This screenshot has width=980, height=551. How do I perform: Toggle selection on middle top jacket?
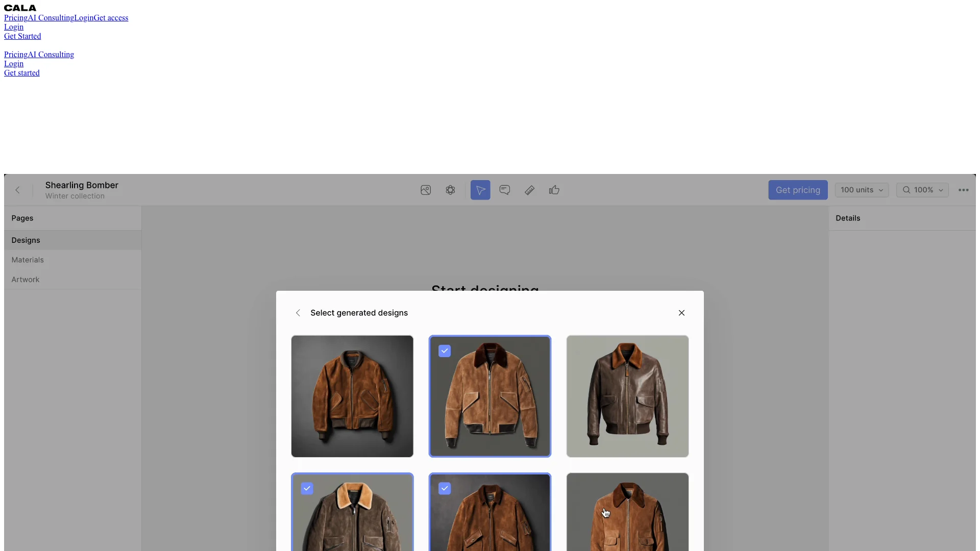pos(489,395)
